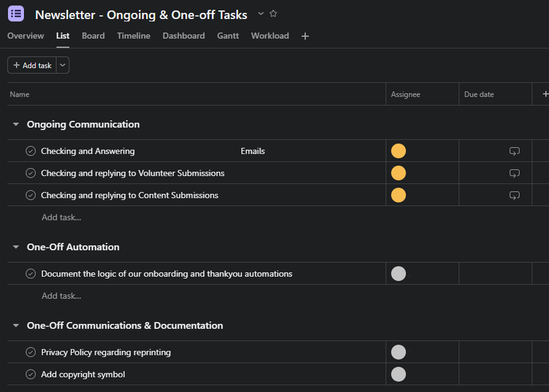Mark Privacy Policy task complete
This screenshot has height=392, width=549.
[31, 352]
